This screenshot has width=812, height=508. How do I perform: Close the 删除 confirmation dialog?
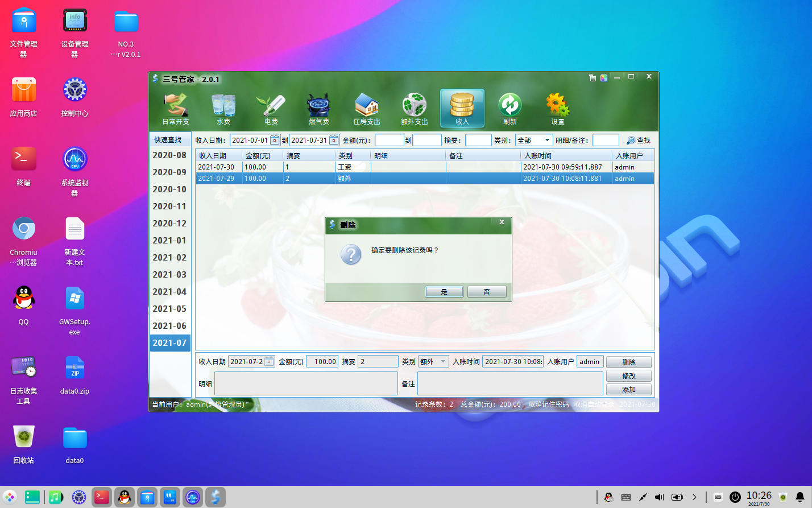[x=502, y=222]
